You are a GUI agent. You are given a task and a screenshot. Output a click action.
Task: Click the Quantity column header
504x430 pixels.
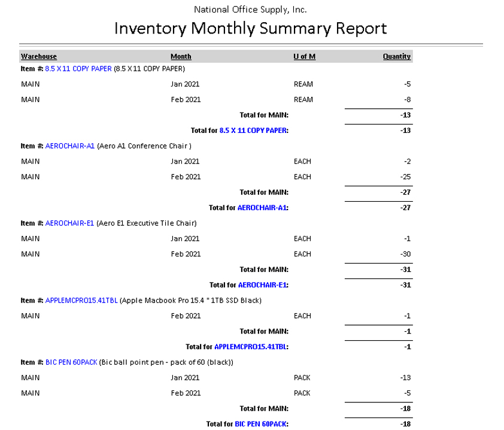point(397,56)
